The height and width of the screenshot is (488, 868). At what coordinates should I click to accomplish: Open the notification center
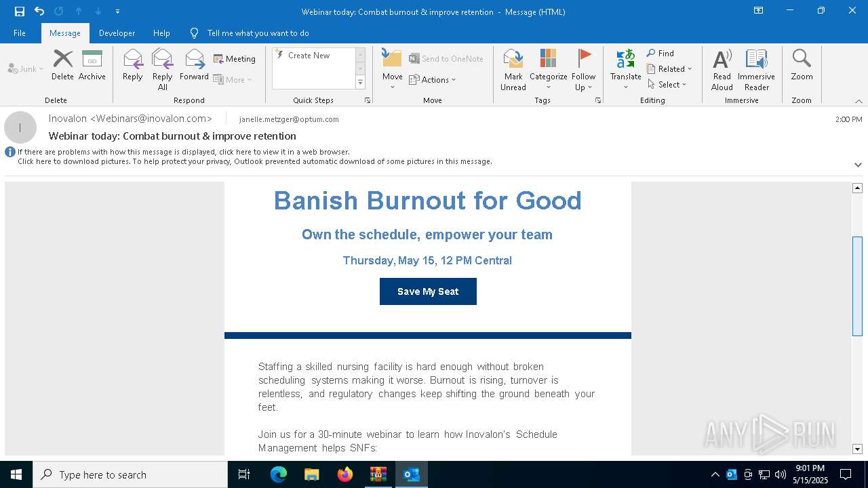click(x=846, y=474)
